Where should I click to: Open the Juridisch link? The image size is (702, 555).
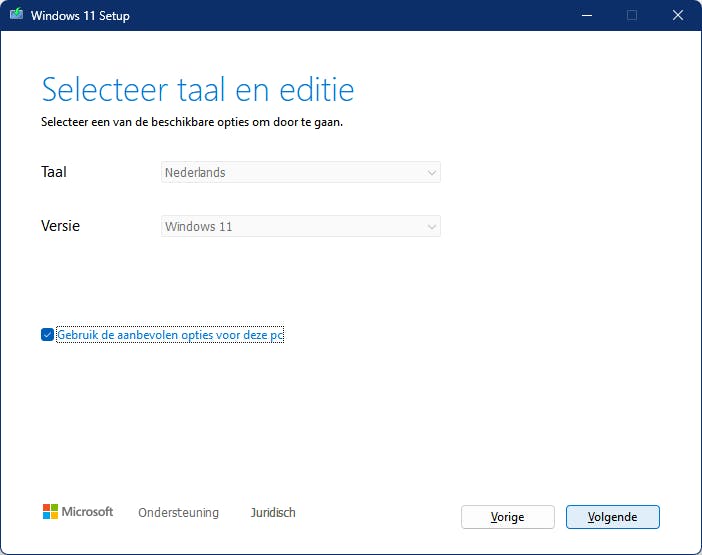[273, 512]
